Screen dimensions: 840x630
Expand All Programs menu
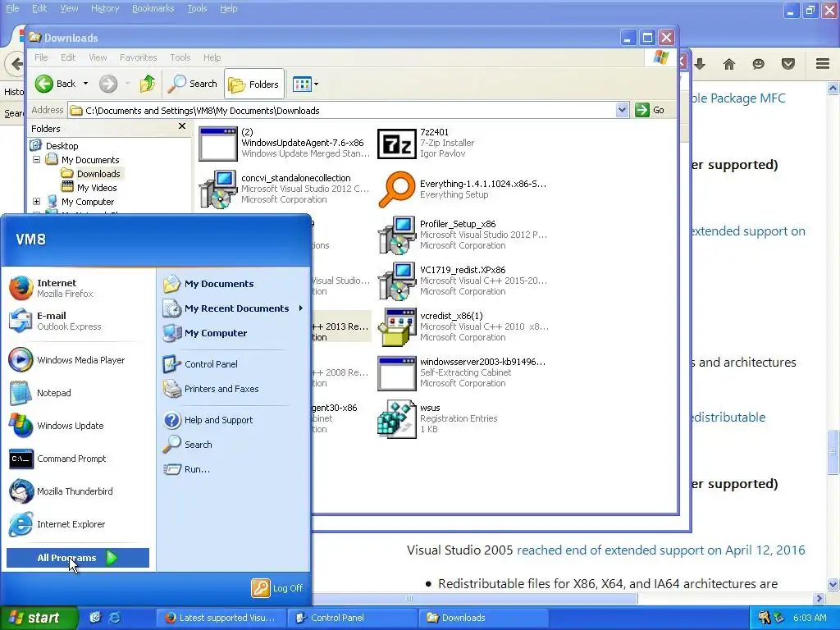pyautogui.click(x=78, y=558)
